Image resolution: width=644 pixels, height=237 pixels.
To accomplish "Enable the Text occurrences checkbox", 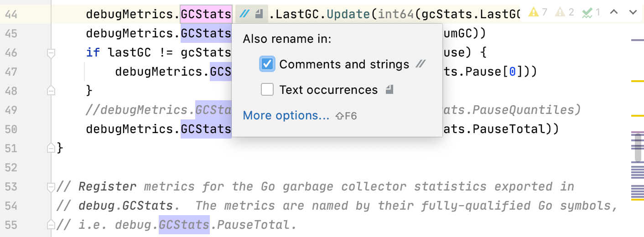I will tap(267, 90).
